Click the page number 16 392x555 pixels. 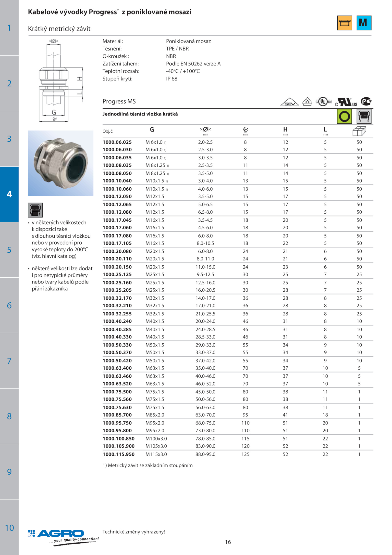pos(228,542)
